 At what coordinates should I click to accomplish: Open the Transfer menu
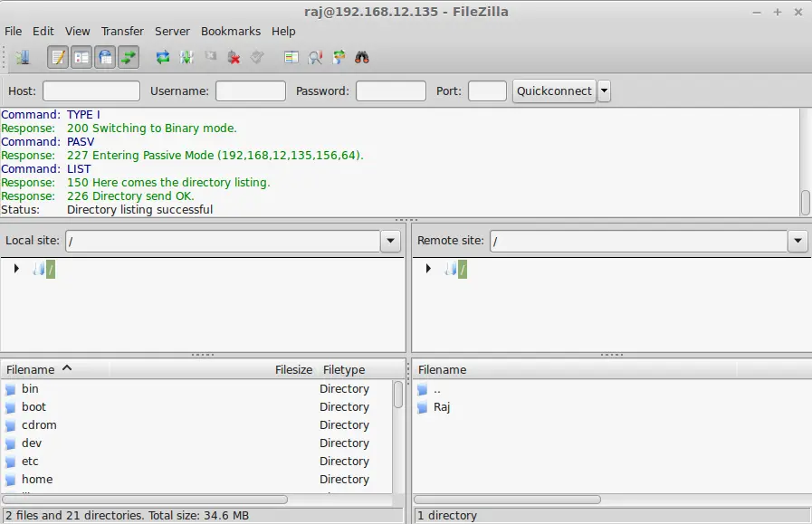coord(122,31)
